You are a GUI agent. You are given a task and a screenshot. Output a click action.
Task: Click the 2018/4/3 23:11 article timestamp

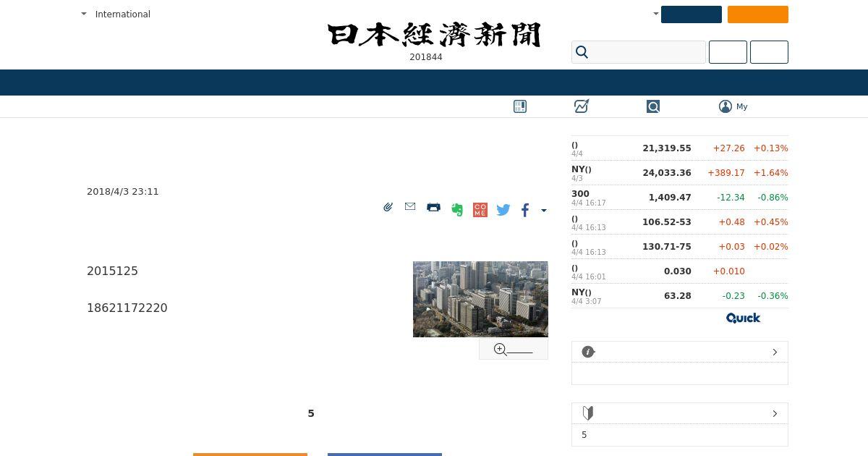[123, 192]
